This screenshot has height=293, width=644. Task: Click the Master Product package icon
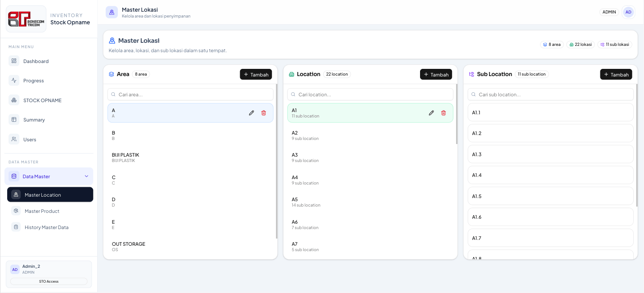click(x=16, y=211)
